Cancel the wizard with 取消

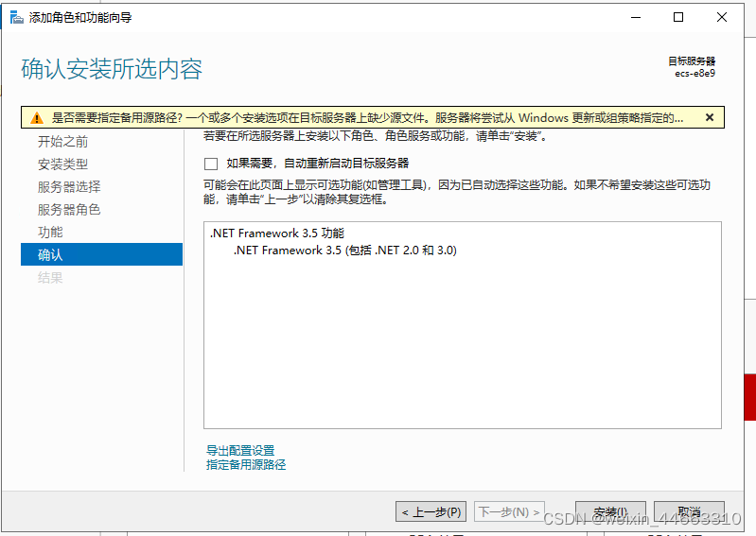689,511
